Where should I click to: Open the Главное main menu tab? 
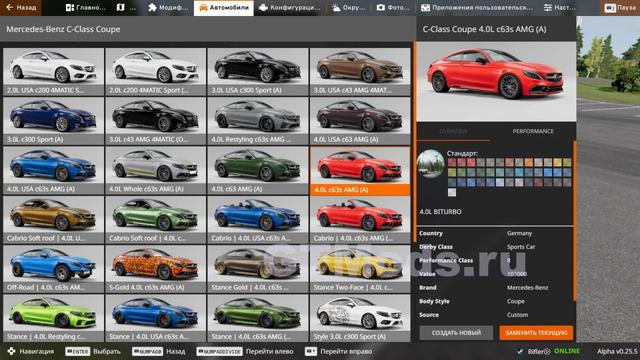tap(86, 7)
